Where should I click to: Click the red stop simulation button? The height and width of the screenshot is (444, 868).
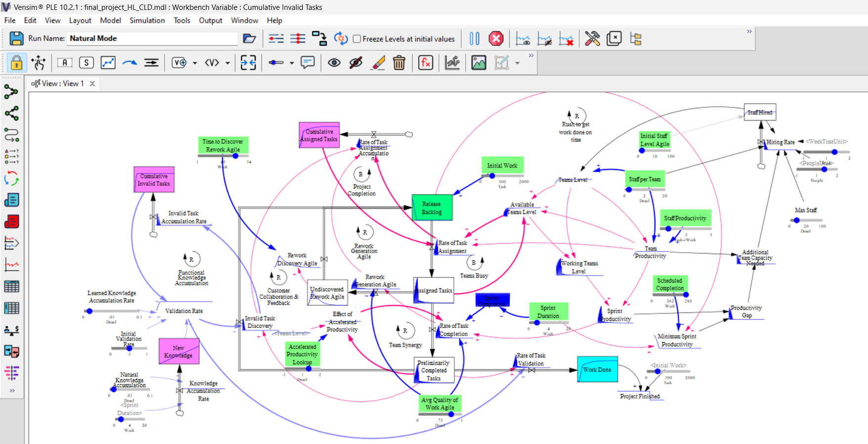point(496,39)
